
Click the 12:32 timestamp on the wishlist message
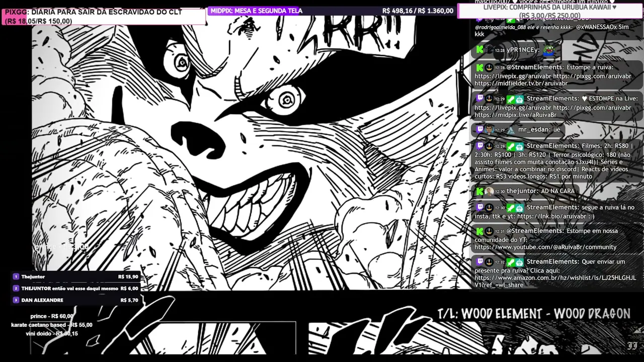pyautogui.click(x=500, y=262)
